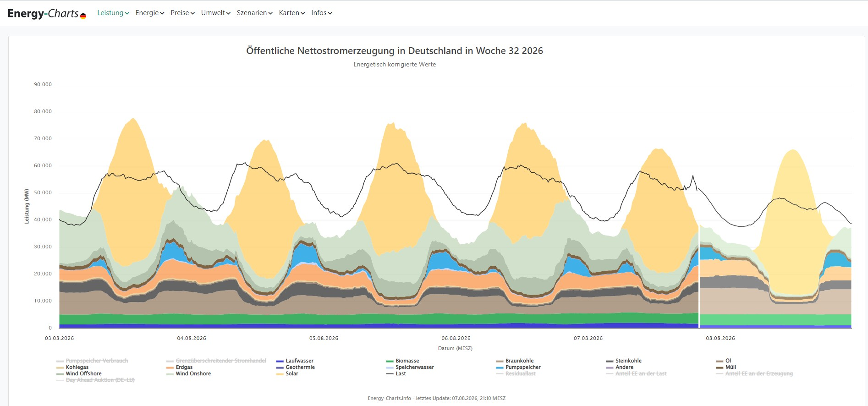Toggle the Öl legend entry
The height and width of the screenshot is (406, 868).
[x=724, y=361]
